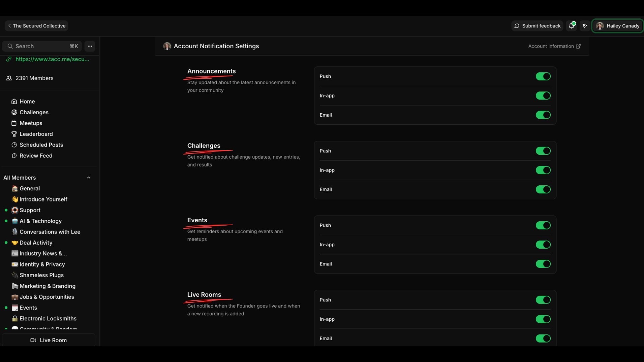Open Conversations with Lee channel
644x362 pixels.
(x=50, y=232)
